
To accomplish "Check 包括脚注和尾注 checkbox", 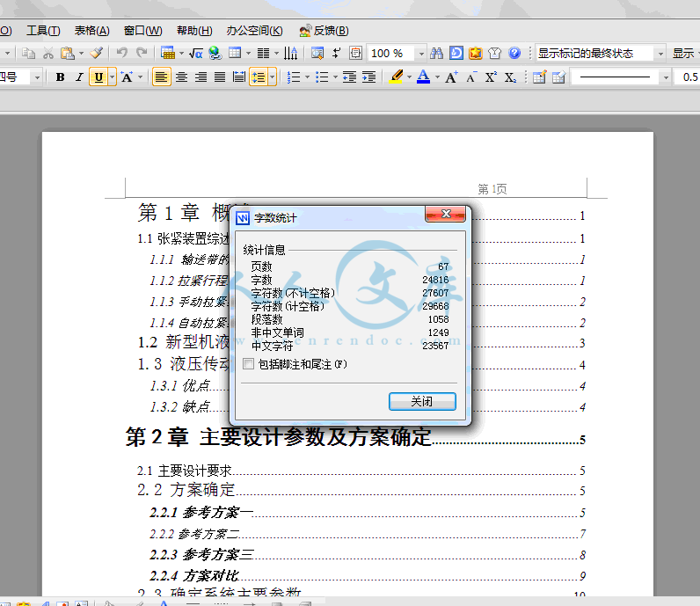I will 248,364.
